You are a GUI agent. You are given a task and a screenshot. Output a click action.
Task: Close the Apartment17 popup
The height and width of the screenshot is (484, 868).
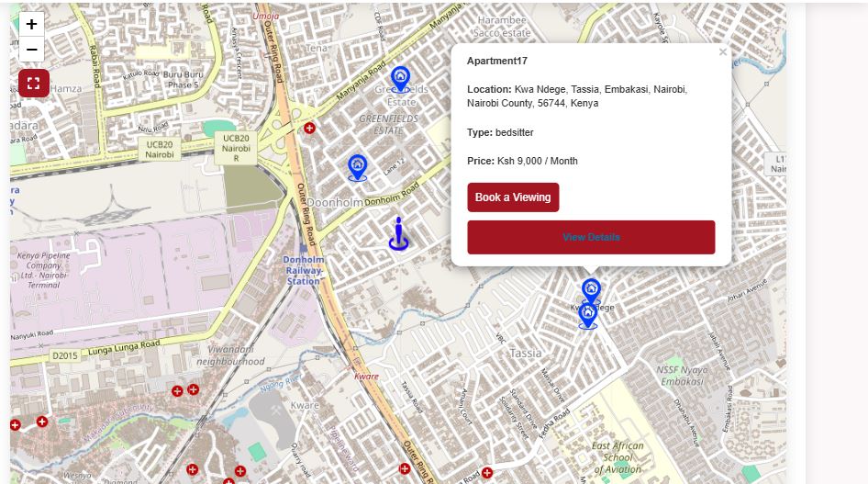(722, 52)
